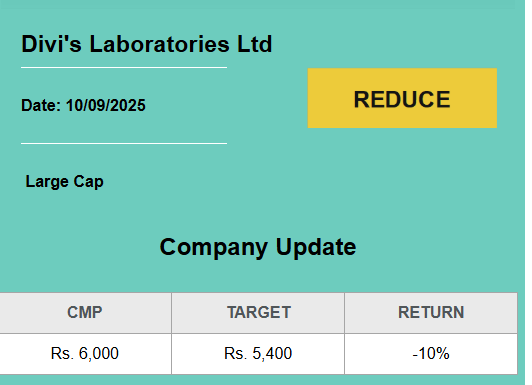
Task: Click the Company Update heading
Action: (x=258, y=247)
